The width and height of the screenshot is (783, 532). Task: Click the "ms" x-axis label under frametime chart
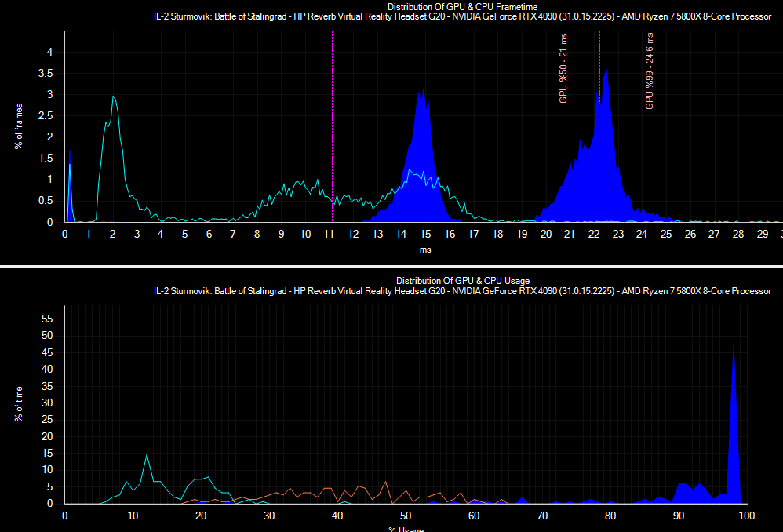[x=424, y=250]
